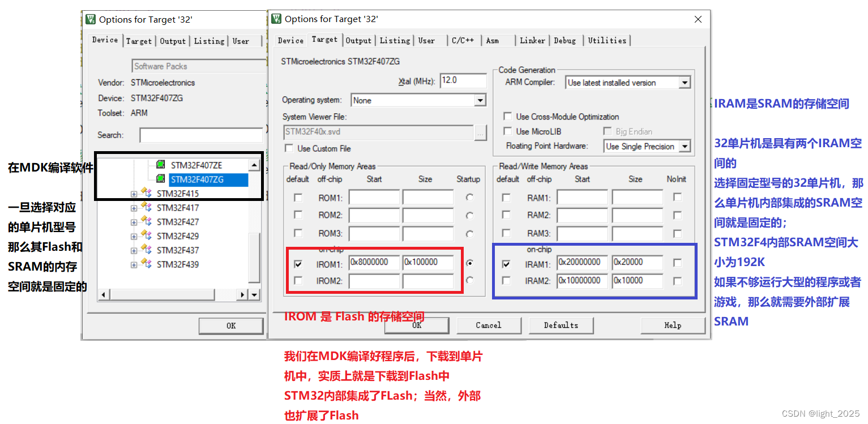Expand the STM32F417 tree node
The height and width of the screenshot is (424, 868).
134,208
